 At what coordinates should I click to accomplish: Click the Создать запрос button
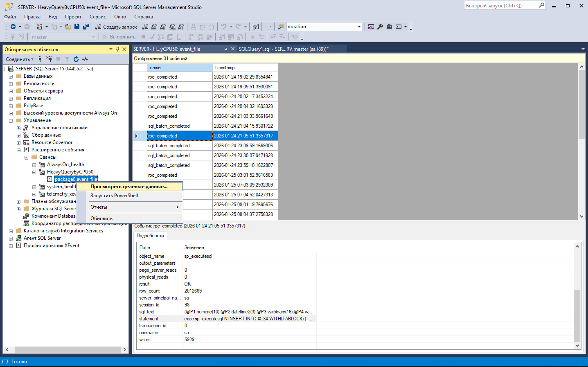coord(117,27)
